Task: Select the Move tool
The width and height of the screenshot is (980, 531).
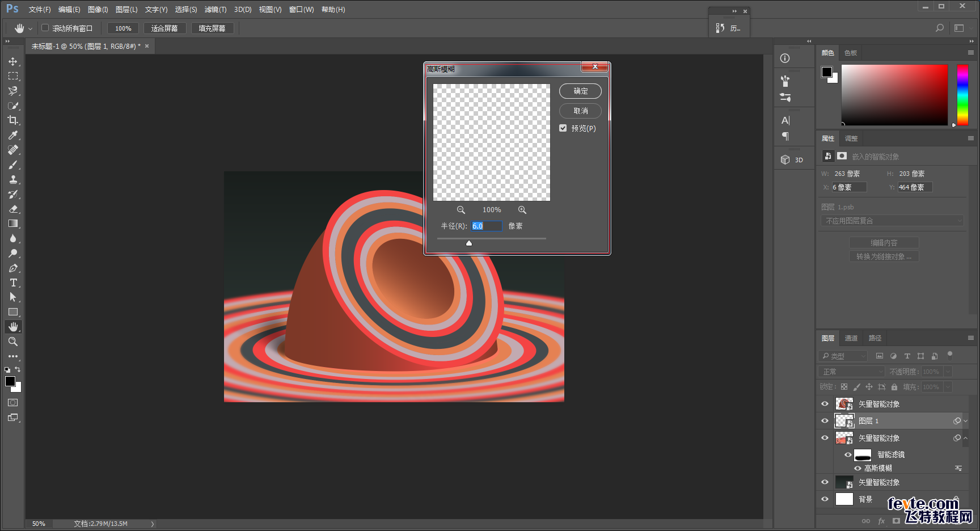Action: 13,61
